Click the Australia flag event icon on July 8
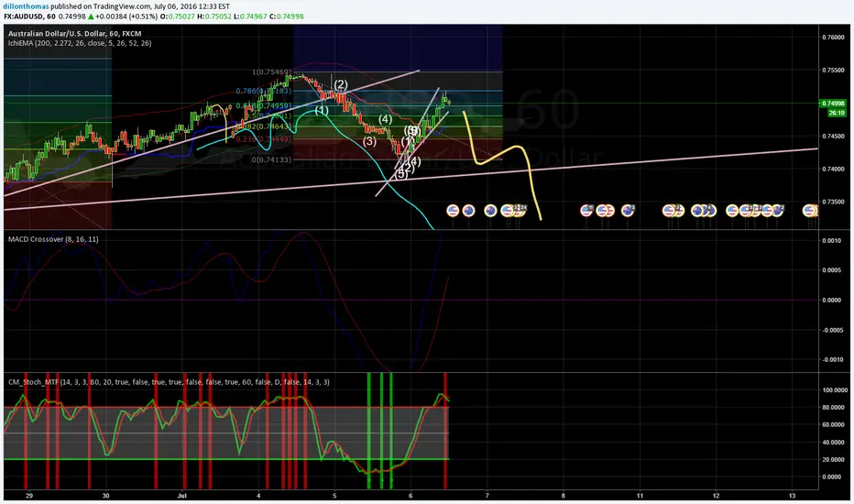Viewport: 854px width, 504px height. (628, 211)
